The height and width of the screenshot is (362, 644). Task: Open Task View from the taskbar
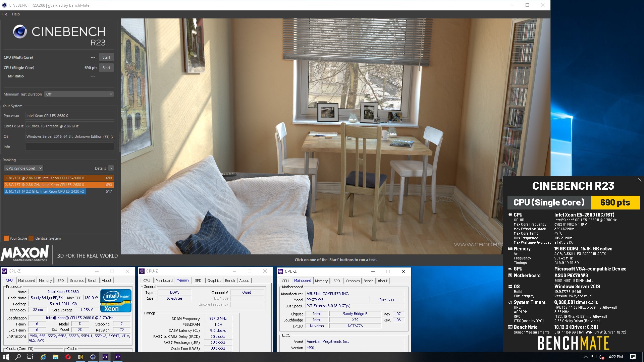point(30,357)
